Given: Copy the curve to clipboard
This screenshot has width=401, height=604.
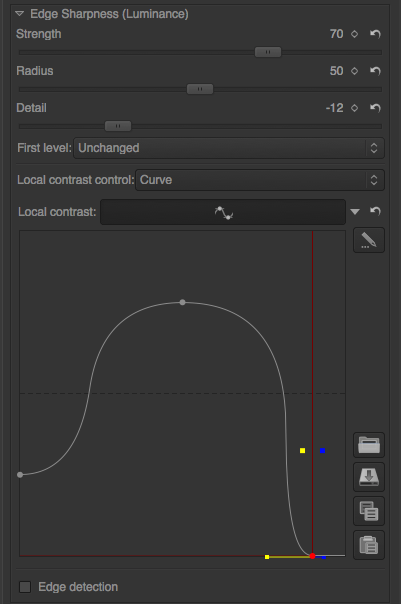Looking at the screenshot, I should pos(369,511).
